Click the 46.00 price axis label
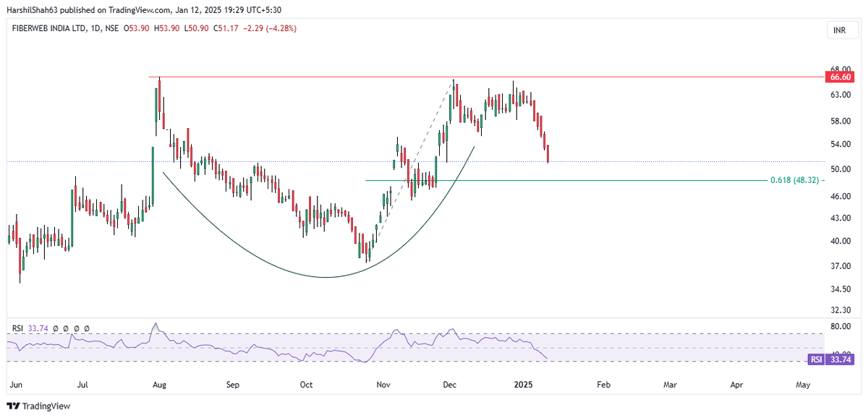This screenshot has height=418, width=868. click(x=840, y=196)
